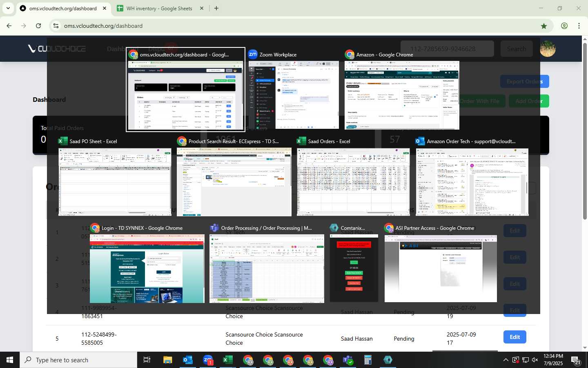Screen dimensions: 588x368
Task: Open Zoom from the taskbar
Action: (208, 360)
